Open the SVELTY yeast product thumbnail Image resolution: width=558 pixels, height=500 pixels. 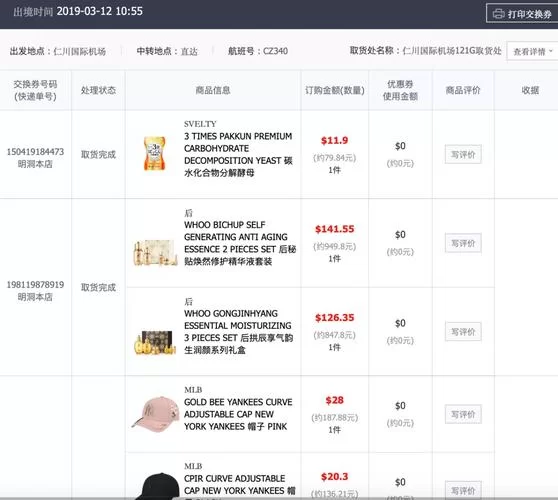click(x=154, y=153)
